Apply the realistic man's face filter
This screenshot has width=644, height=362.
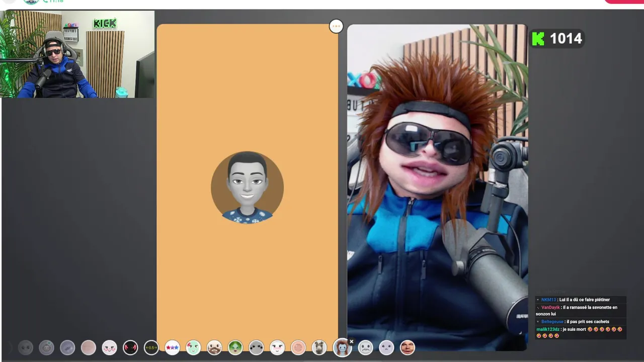point(407,347)
